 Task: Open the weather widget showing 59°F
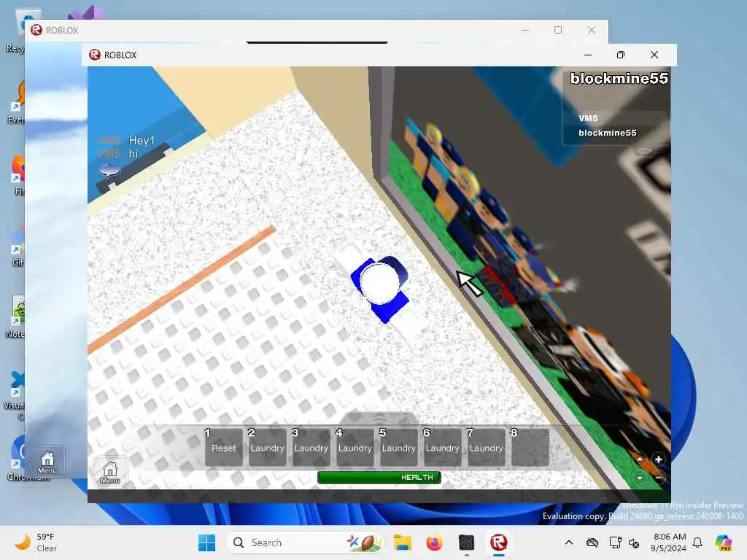point(36,542)
